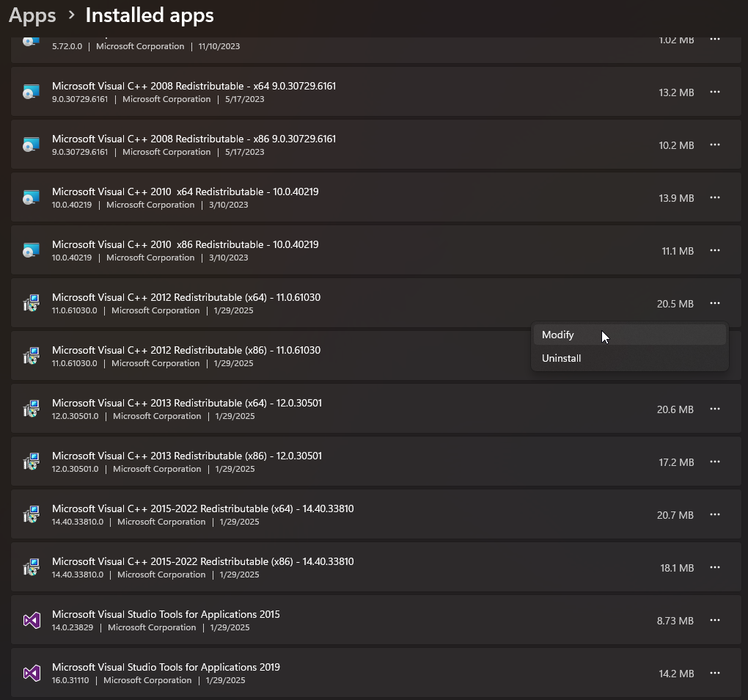Open options for Visual C++ 2008 x64 Redistributable
The width and height of the screenshot is (748, 700).
tap(715, 92)
